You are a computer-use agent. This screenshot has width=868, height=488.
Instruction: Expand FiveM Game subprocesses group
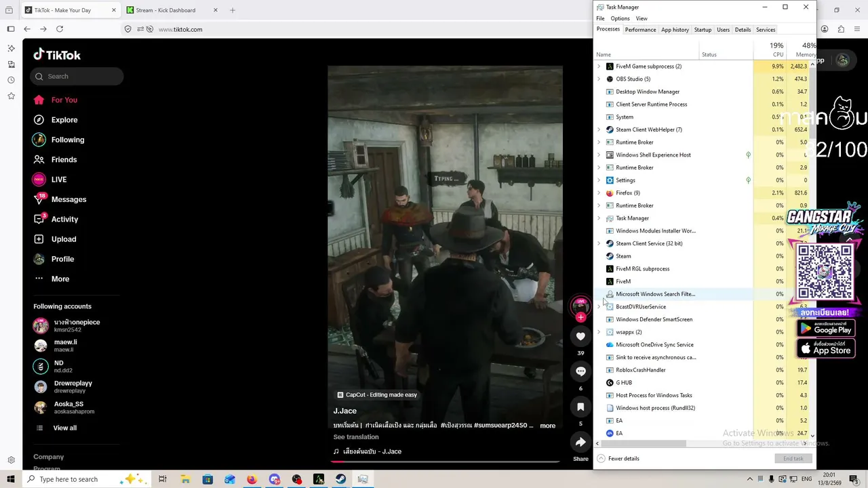pyautogui.click(x=599, y=66)
